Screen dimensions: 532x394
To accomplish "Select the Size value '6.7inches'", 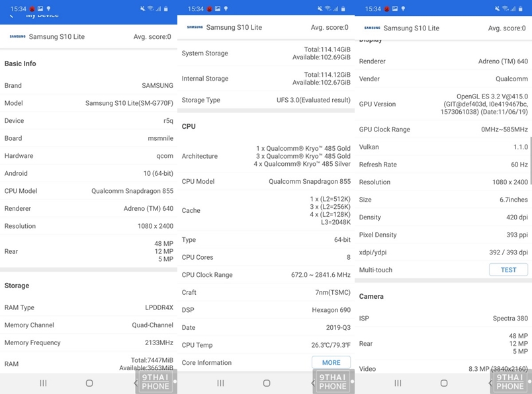I will (x=513, y=200).
